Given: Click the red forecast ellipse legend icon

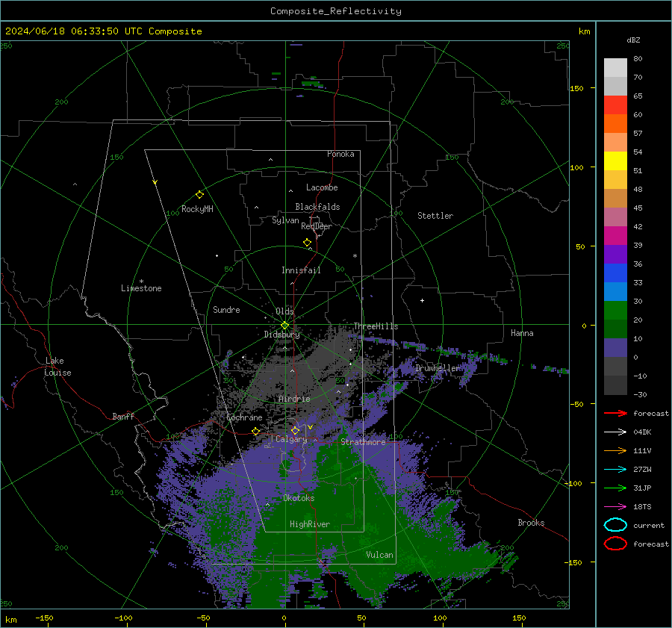Looking at the screenshot, I should click(x=615, y=544).
